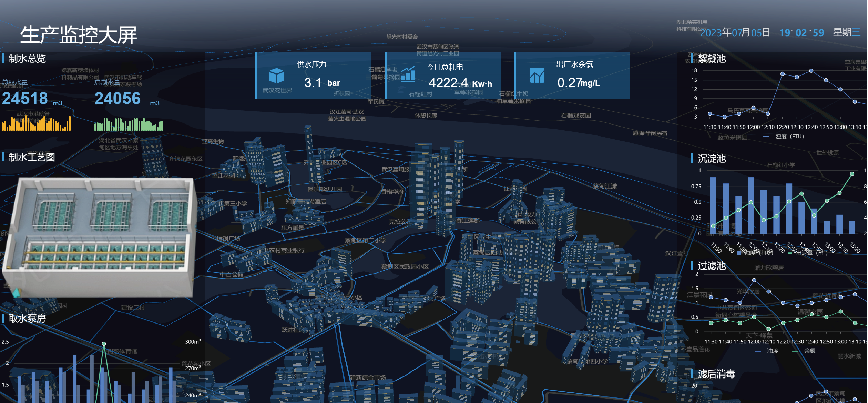This screenshot has height=403, width=868.
Task: Click the 制水总览 section header
Action: click(x=27, y=59)
